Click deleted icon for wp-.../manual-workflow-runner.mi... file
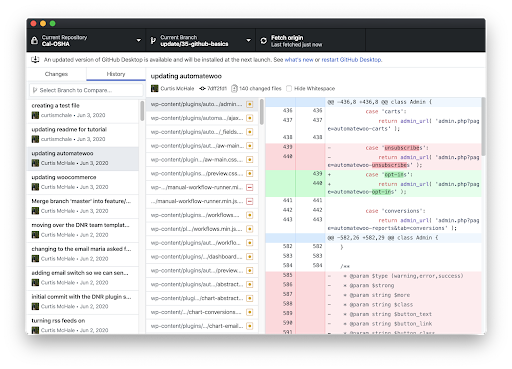Viewport: 512px width, 369px height. 249,187
